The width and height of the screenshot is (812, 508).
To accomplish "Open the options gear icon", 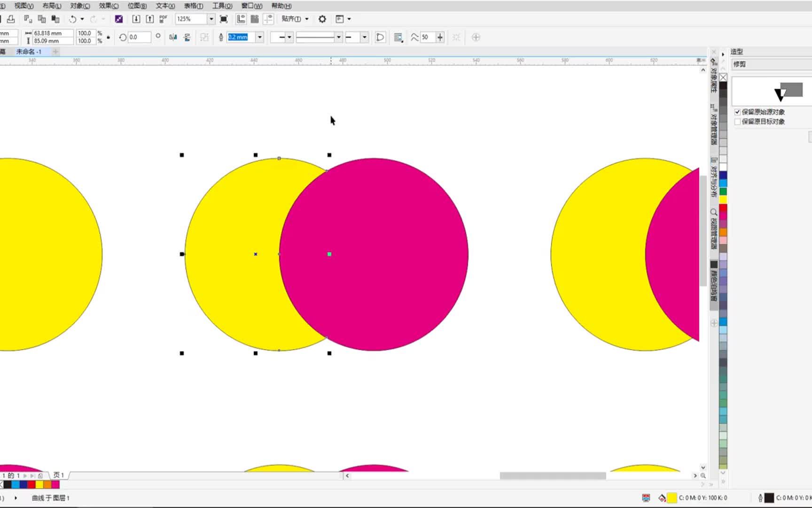I will tap(322, 19).
